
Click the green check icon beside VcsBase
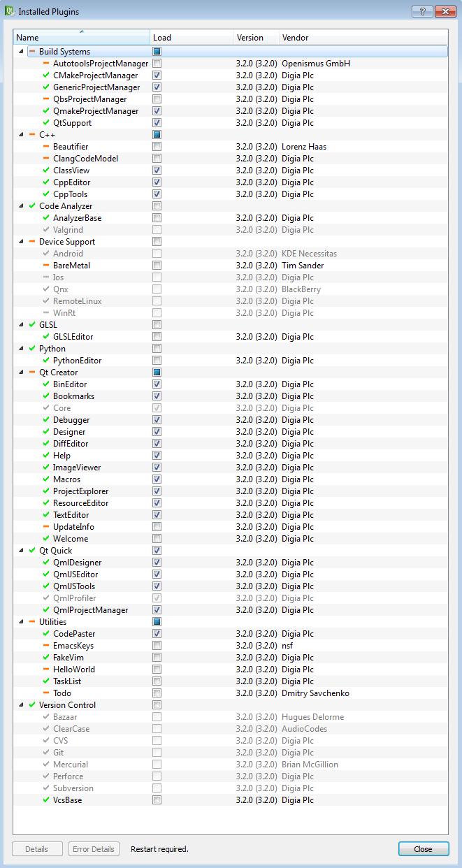click(x=46, y=800)
